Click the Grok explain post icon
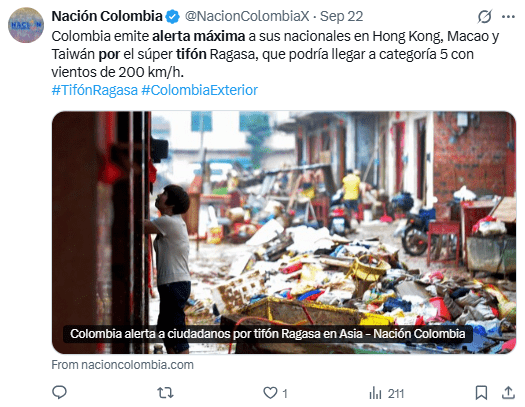Viewport: 525px width, 407px height. click(x=484, y=16)
